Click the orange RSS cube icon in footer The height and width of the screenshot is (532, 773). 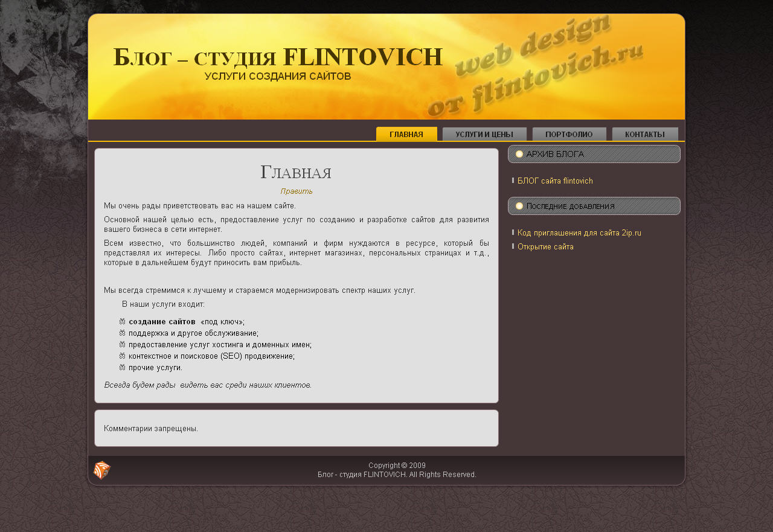(x=101, y=469)
